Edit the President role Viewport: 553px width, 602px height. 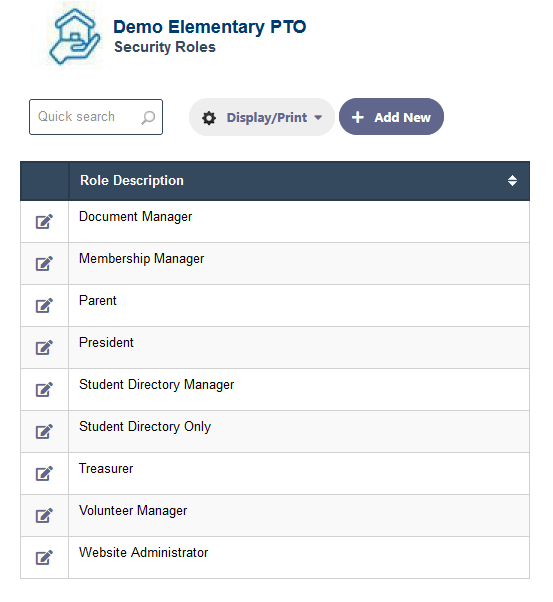pos(44,347)
